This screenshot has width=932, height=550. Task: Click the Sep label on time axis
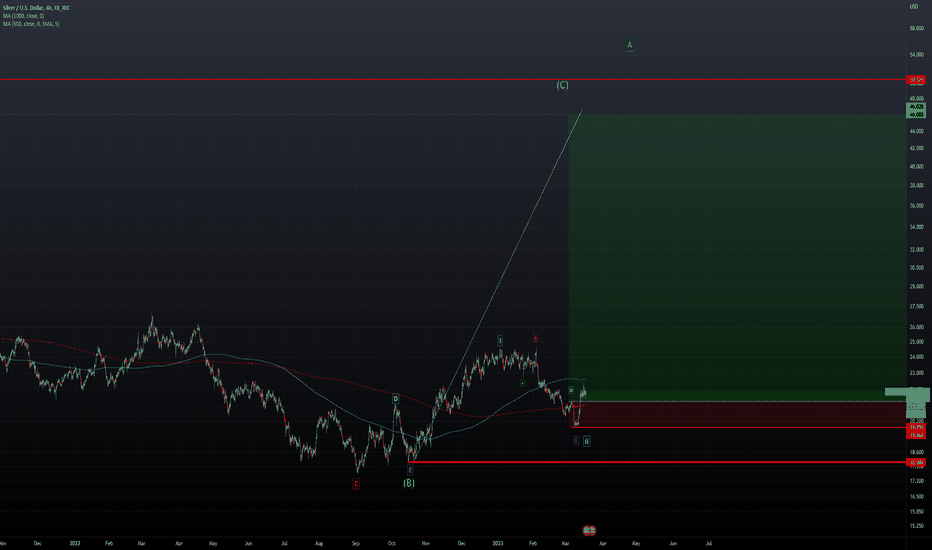pyautogui.click(x=356, y=543)
